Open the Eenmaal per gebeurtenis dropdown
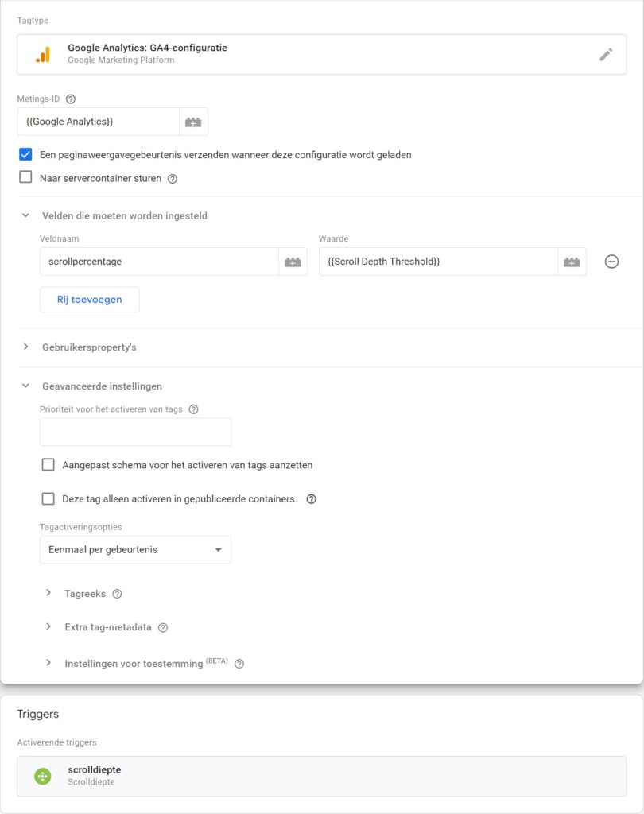This screenshot has height=814, width=644. click(135, 550)
